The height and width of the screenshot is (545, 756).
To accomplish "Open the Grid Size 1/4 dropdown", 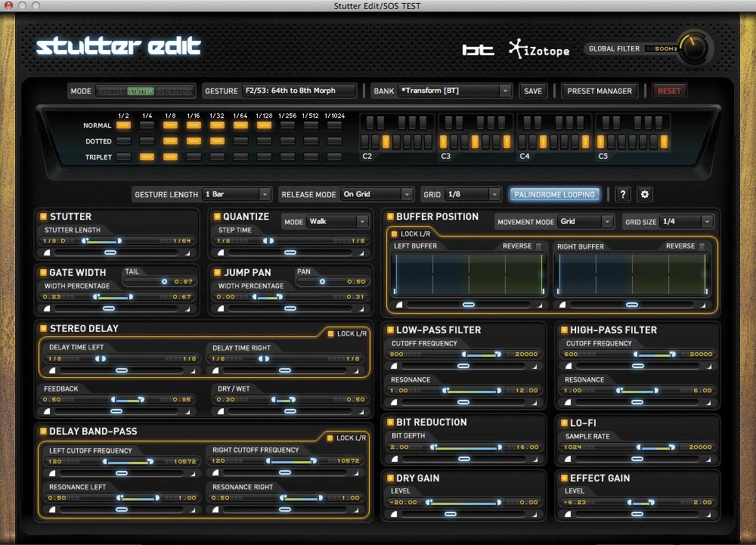I will coord(686,221).
